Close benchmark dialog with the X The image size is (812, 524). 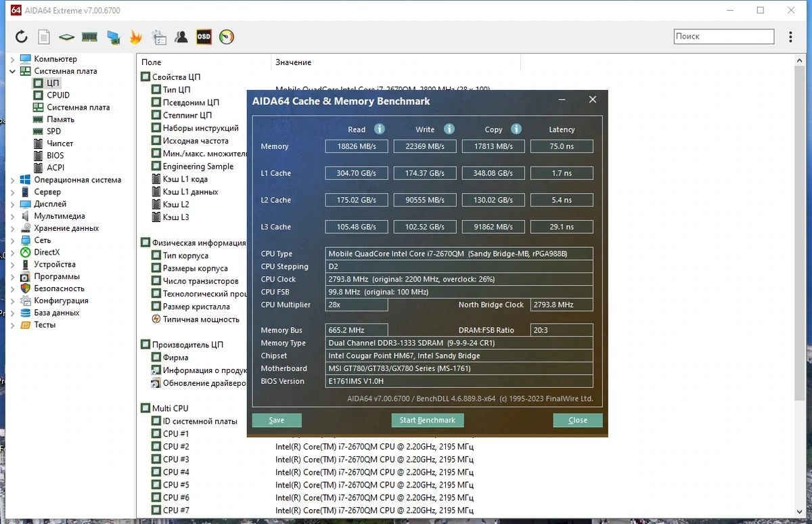[x=593, y=100]
